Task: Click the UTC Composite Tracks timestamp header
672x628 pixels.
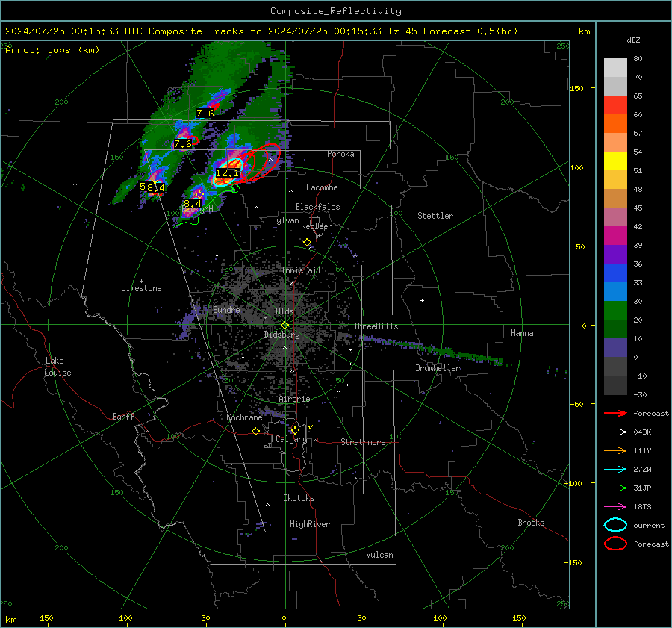Action: (x=261, y=31)
